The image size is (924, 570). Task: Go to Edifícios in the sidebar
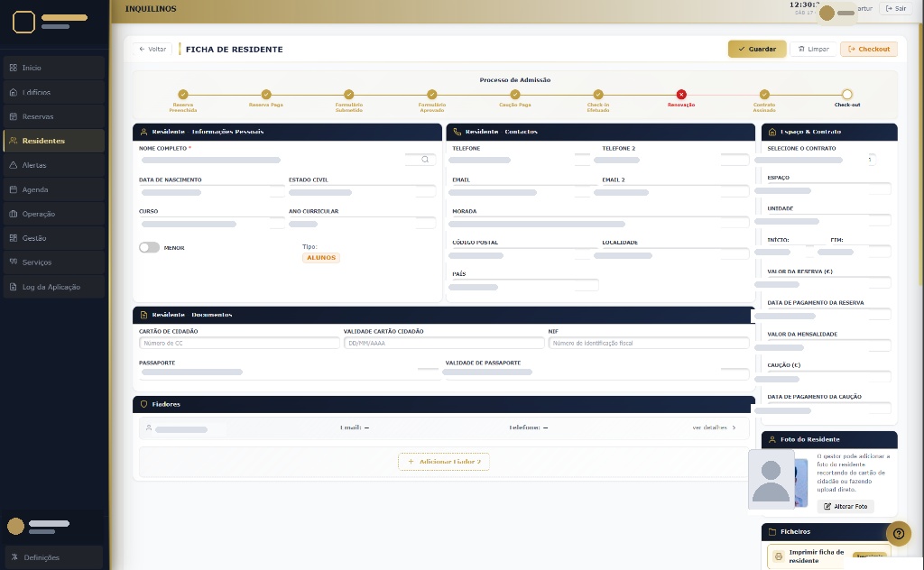pos(53,93)
